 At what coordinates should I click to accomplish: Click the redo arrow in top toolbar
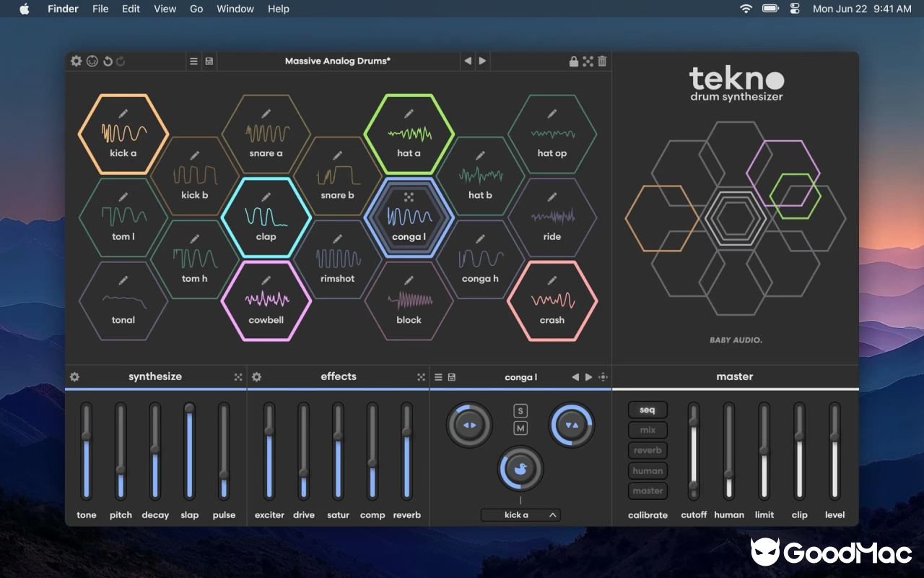(121, 61)
